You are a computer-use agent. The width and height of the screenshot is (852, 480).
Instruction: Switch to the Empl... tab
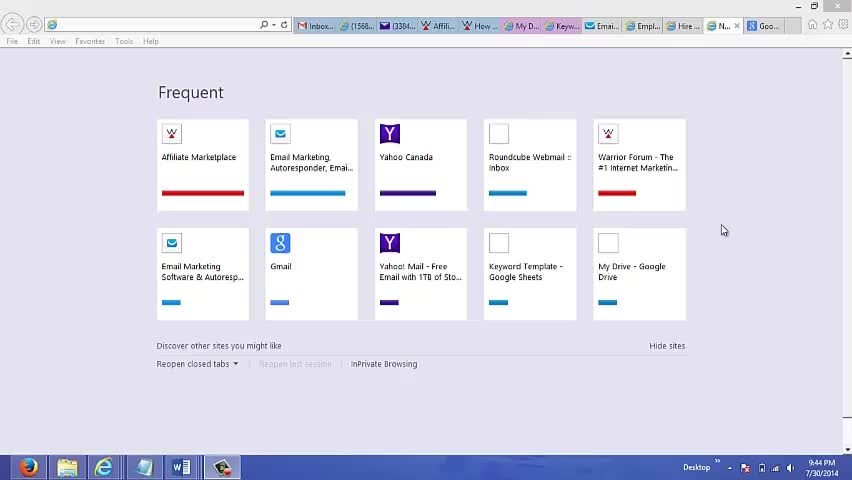point(643,26)
